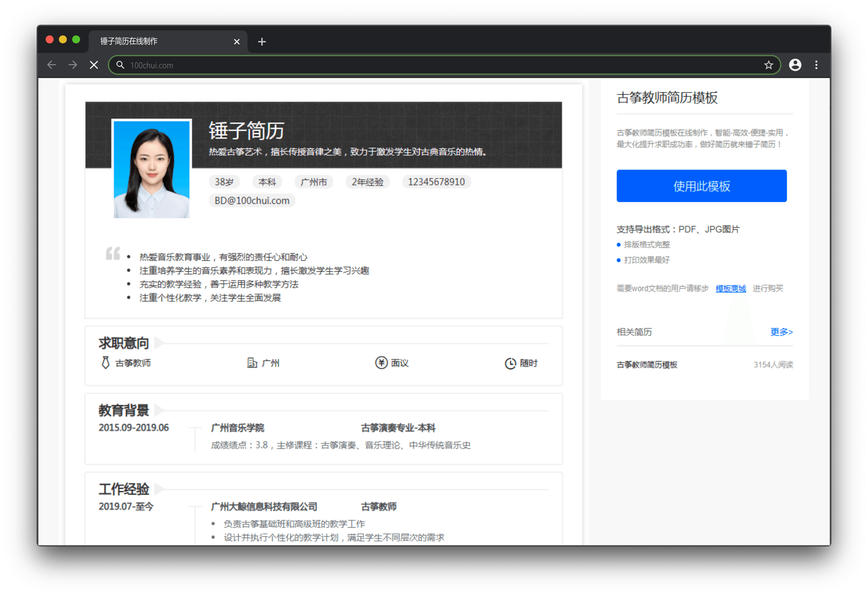Click 支持导出格式：PDF、JPG图片 text
Viewport: 868px width, 595px height.
coord(678,229)
